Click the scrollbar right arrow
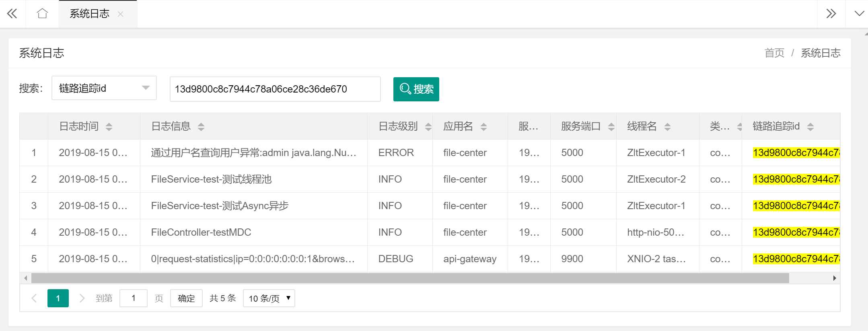The width and height of the screenshot is (868, 331). click(x=835, y=278)
